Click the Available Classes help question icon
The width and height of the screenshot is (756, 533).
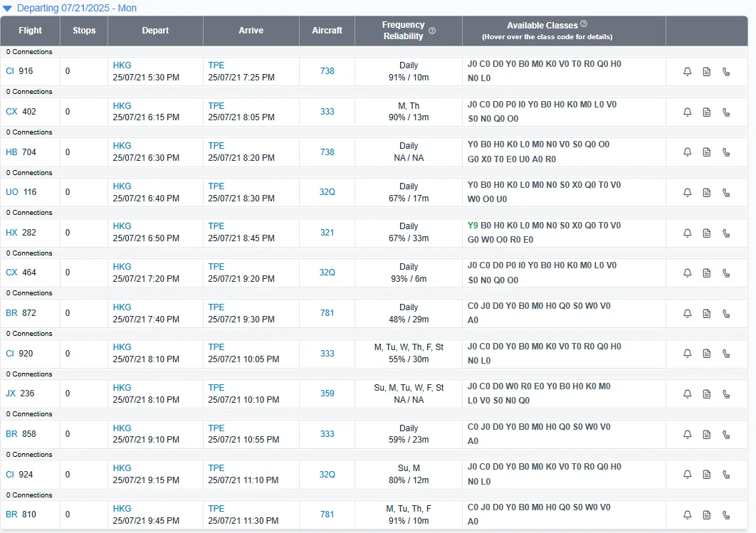click(584, 23)
